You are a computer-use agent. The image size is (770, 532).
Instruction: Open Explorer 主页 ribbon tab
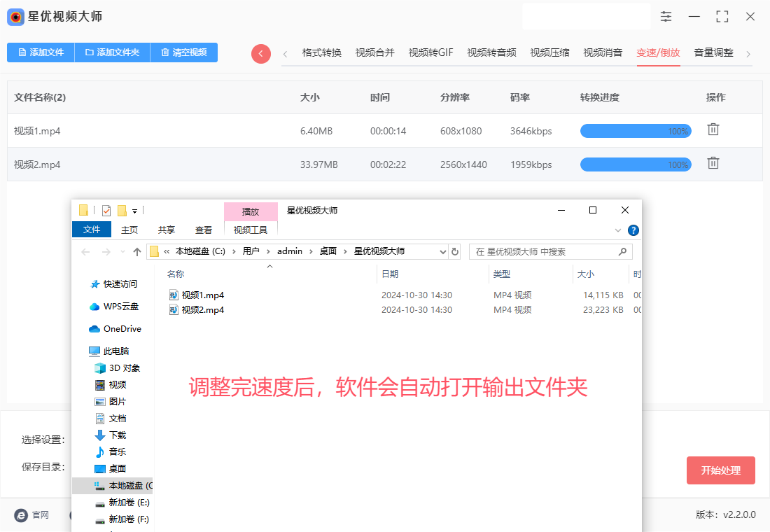click(x=129, y=230)
